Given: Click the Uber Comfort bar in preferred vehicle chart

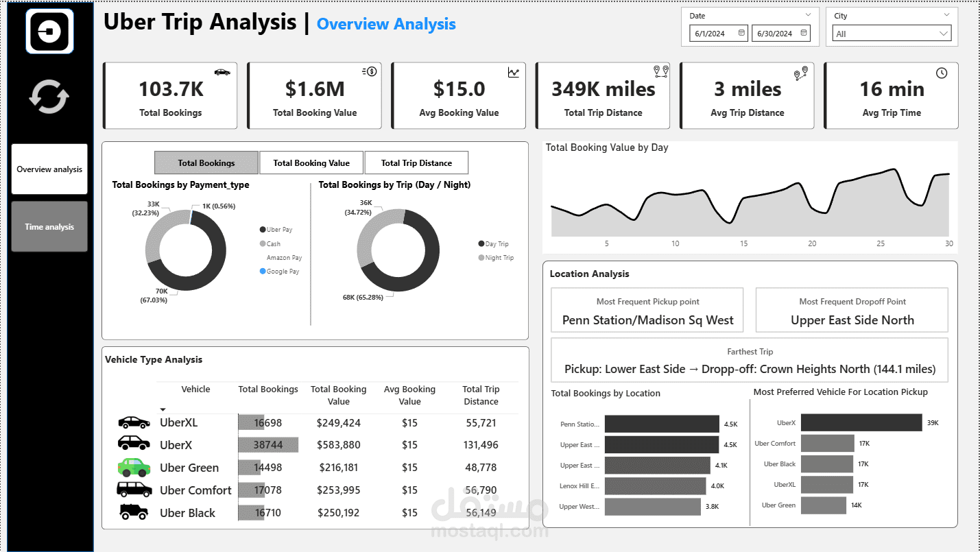Looking at the screenshot, I should (x=827, y=443).
